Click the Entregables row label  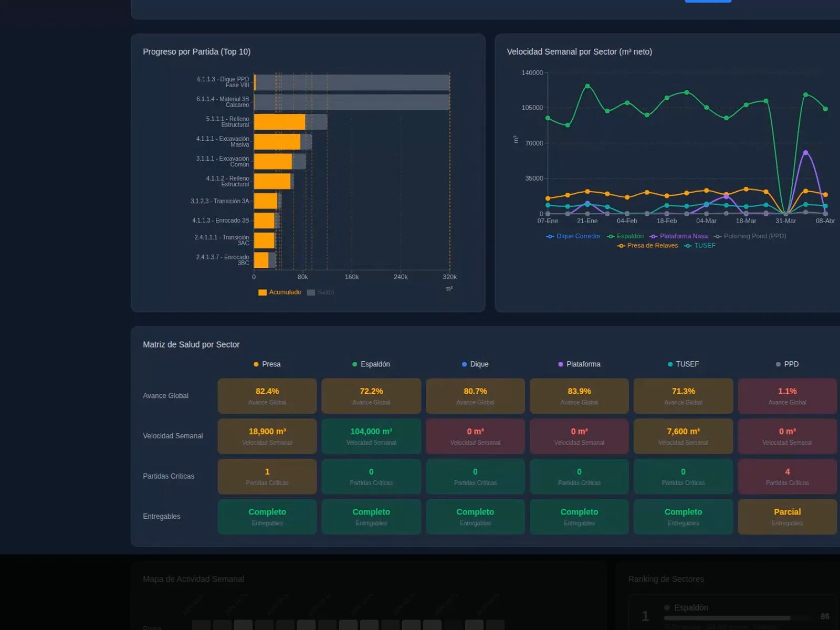[161, 517]
